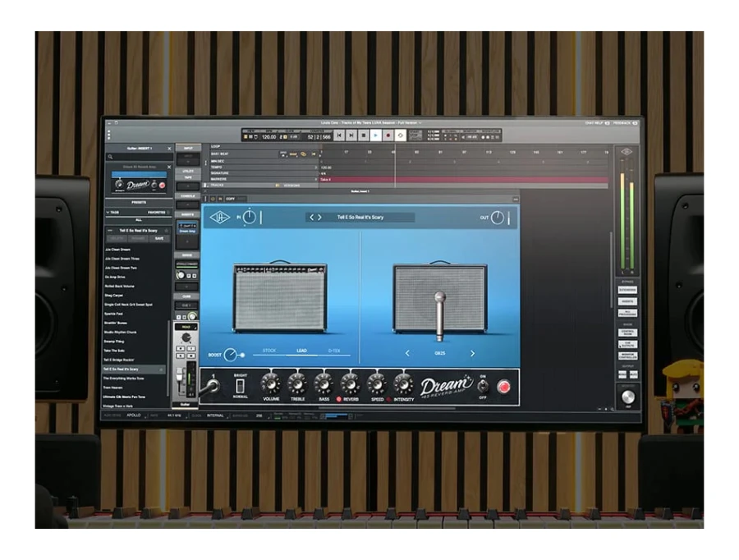Viewport: 739px width, 560px height.
Task: Select the Guitar channel name label
Action: [x=186, y=405]
